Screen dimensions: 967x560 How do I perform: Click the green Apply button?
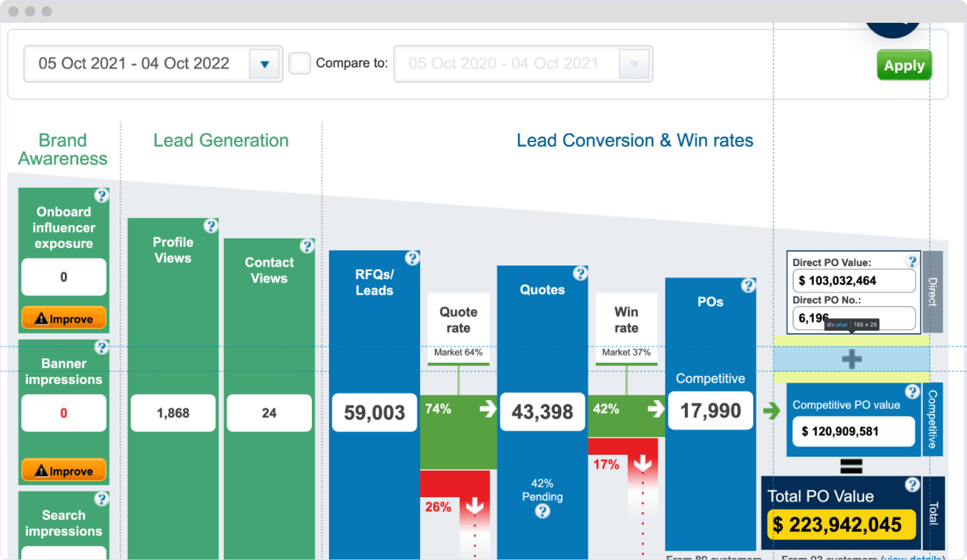pos(904,65)
